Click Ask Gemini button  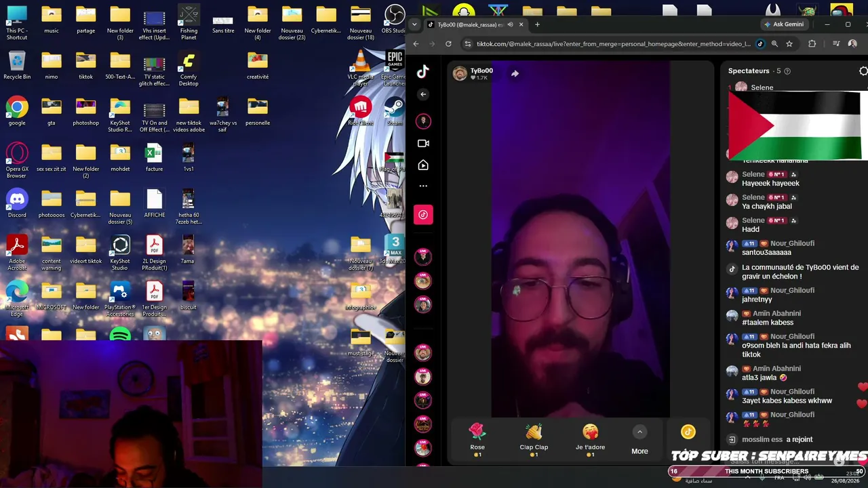coord(783,24)
